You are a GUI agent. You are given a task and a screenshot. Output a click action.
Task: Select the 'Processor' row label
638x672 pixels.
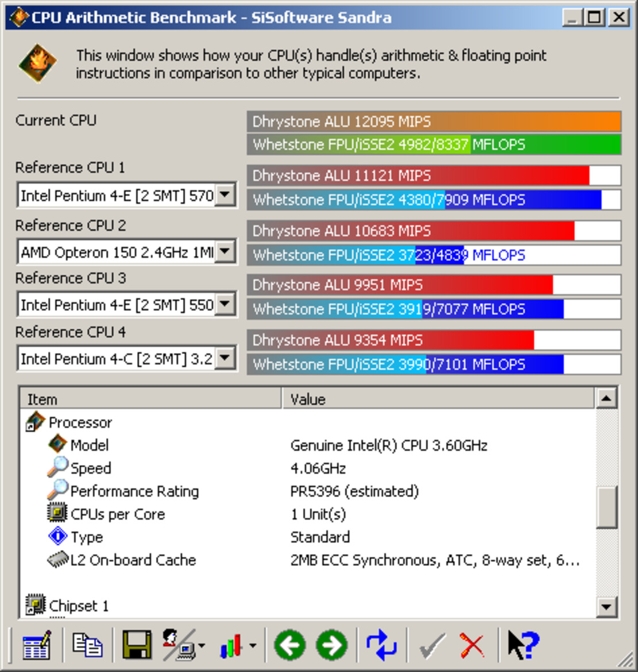[x=80, y=423]
